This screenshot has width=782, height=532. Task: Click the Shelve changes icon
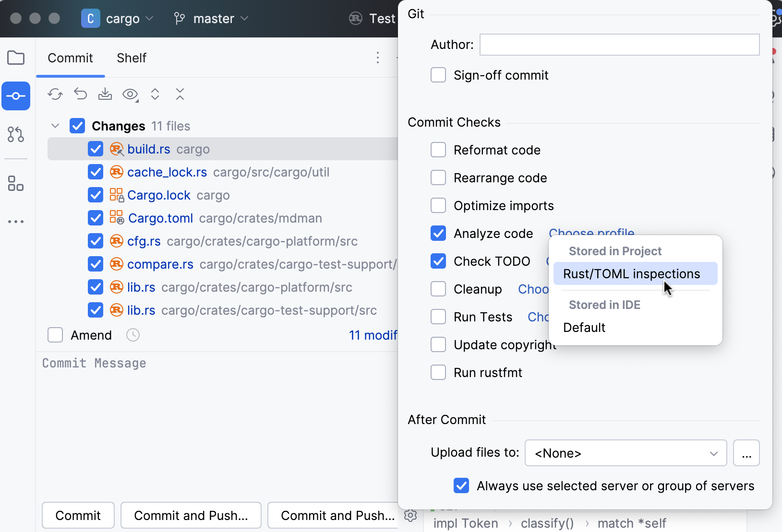pos(105,94)
